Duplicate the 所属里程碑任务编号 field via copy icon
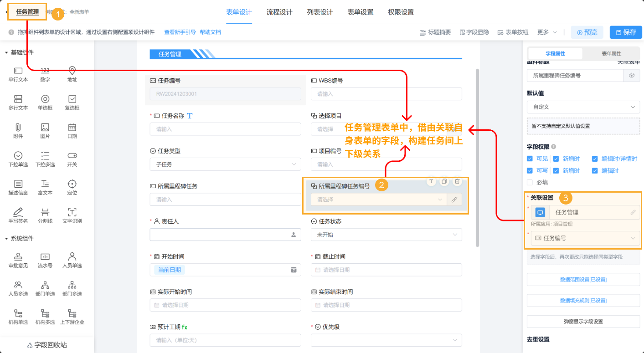This screenshot has width=644, height=353. click(444, 181)
